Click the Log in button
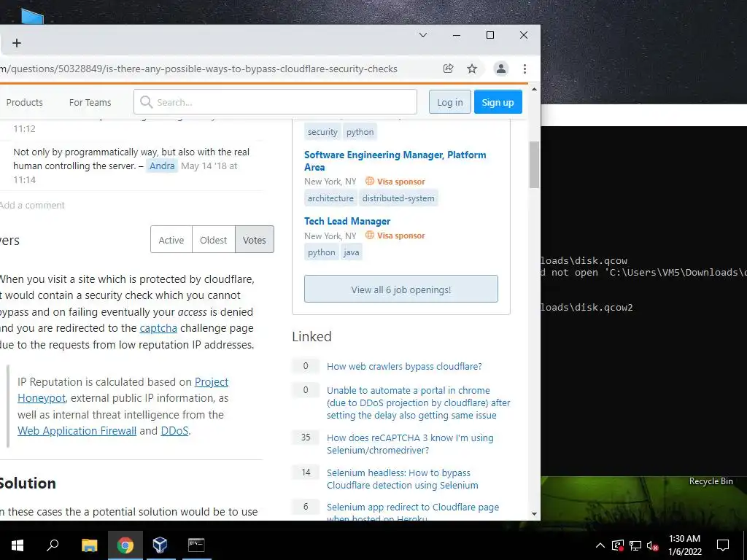This screenshot has width=747, height=560. pos(449,102)
